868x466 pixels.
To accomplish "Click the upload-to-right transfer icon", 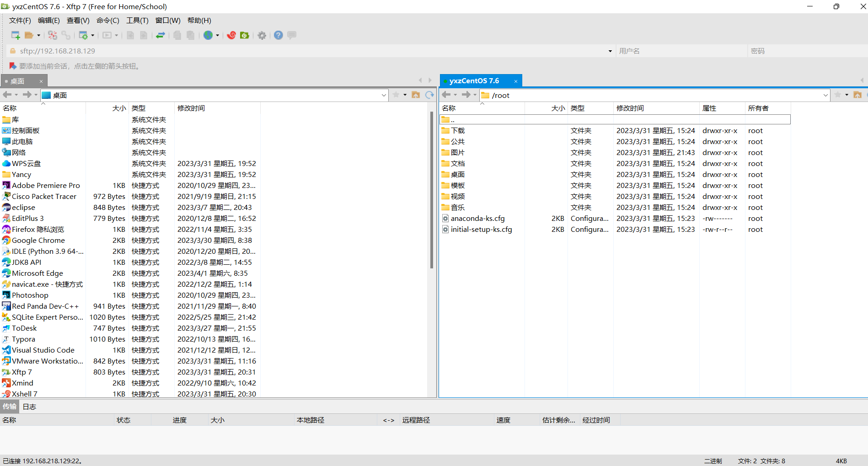I will tap(144, 35).
